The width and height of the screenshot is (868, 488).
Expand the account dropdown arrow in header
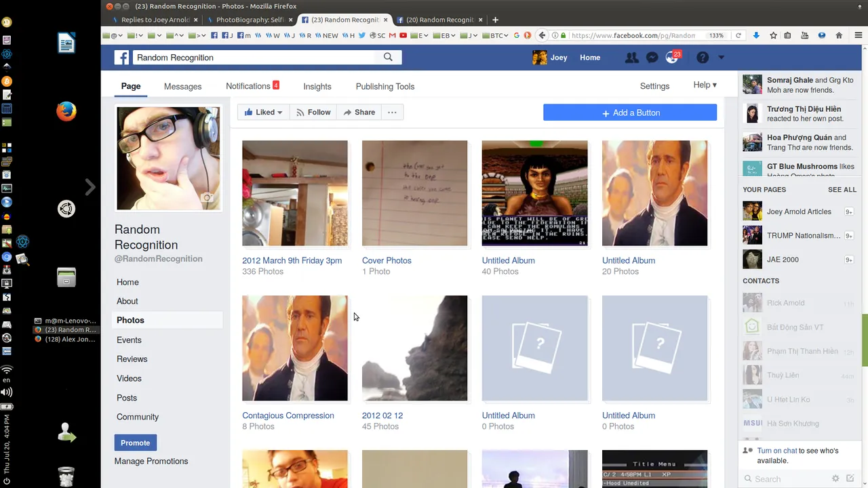[x=721, y=58]
